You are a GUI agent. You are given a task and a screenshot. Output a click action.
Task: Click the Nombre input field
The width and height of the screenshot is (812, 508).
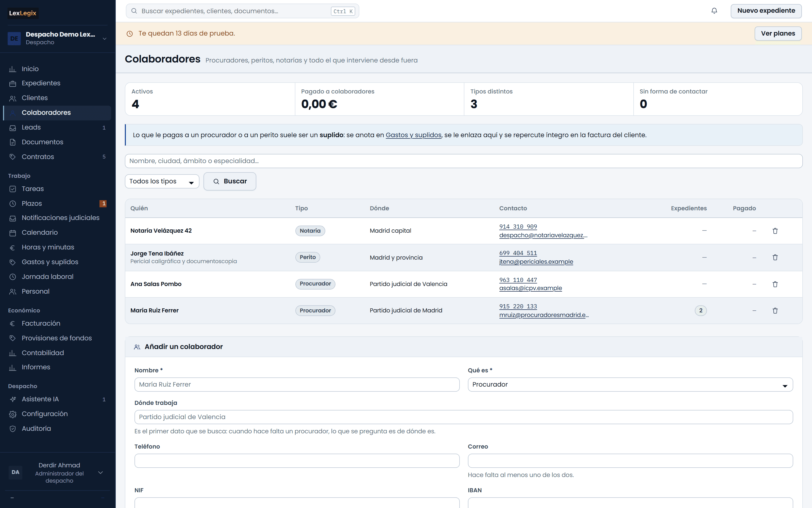coord(297,384)
